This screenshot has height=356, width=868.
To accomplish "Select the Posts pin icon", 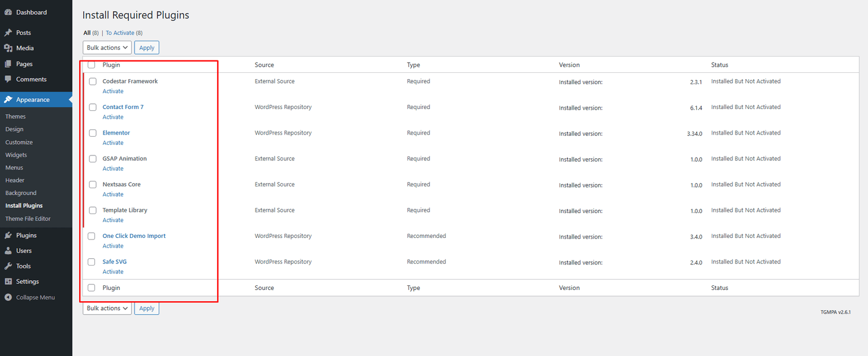I will [8, 32].
